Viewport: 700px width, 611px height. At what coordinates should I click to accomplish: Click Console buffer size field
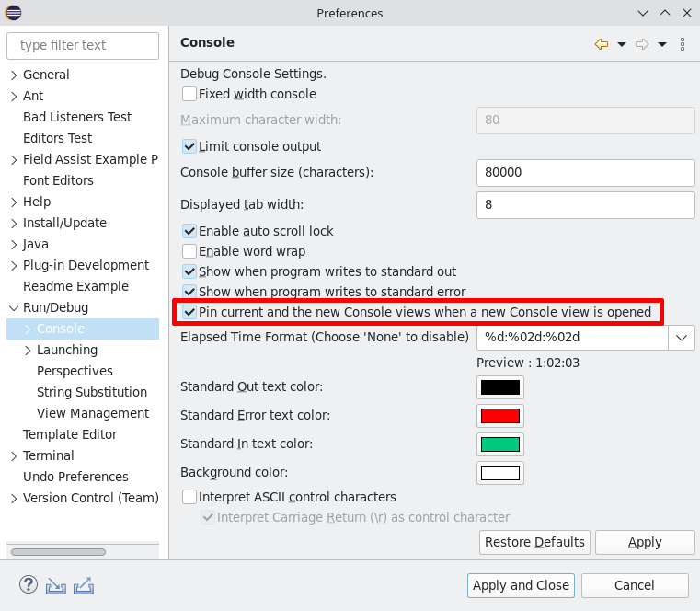(x=586, y=172)
